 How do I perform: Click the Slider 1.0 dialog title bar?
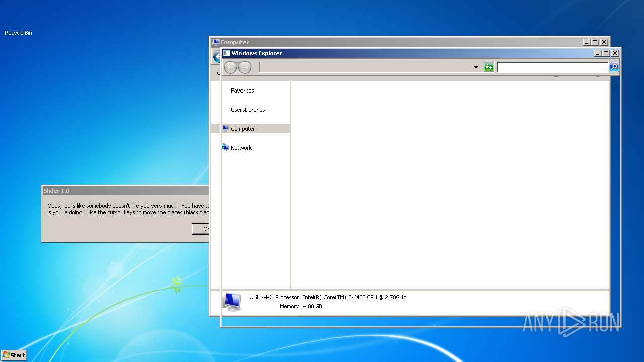click(125, 191)
